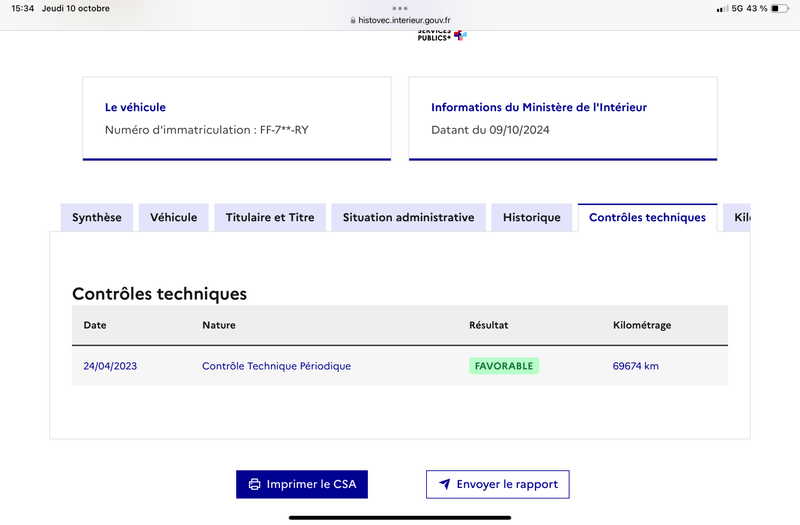This screenshot has height=525, width=800.
Task: Click the Résultat column header
Action: coord(489,325)
